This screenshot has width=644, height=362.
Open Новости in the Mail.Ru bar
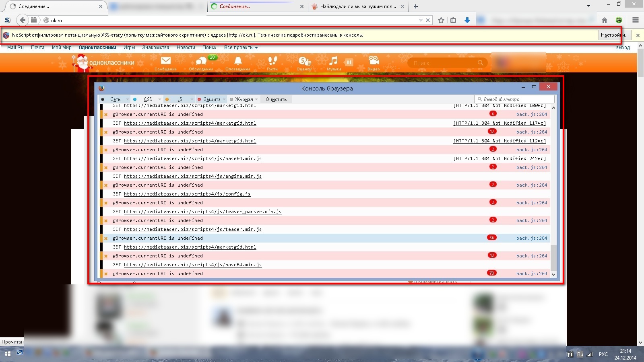click(186, 47)
